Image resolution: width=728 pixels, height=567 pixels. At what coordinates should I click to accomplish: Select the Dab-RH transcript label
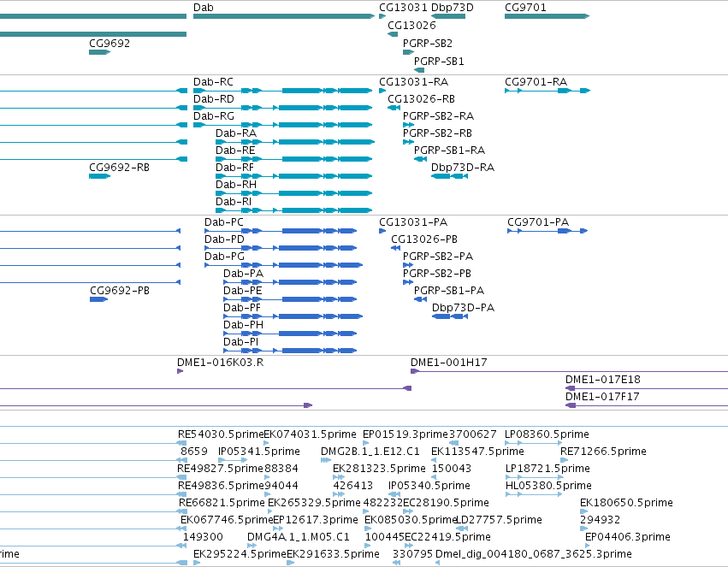click(236, 185)
